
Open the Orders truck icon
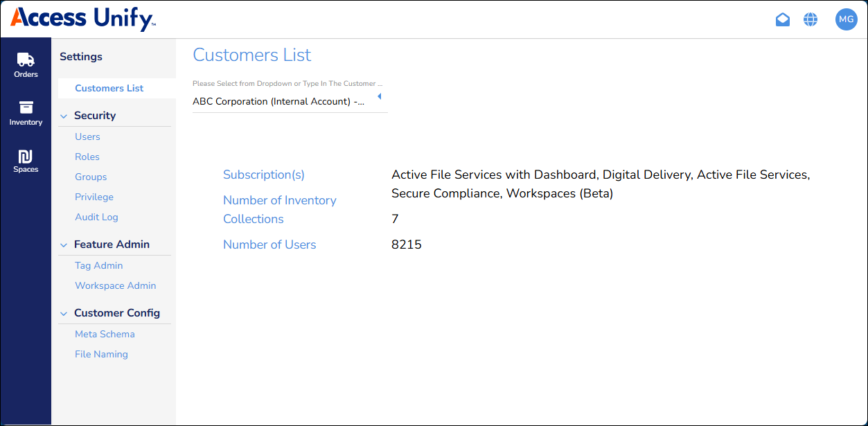tap(26, 60)
